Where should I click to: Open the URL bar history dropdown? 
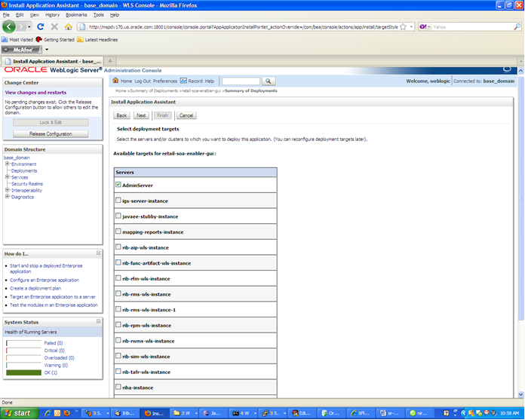point(412,27)
